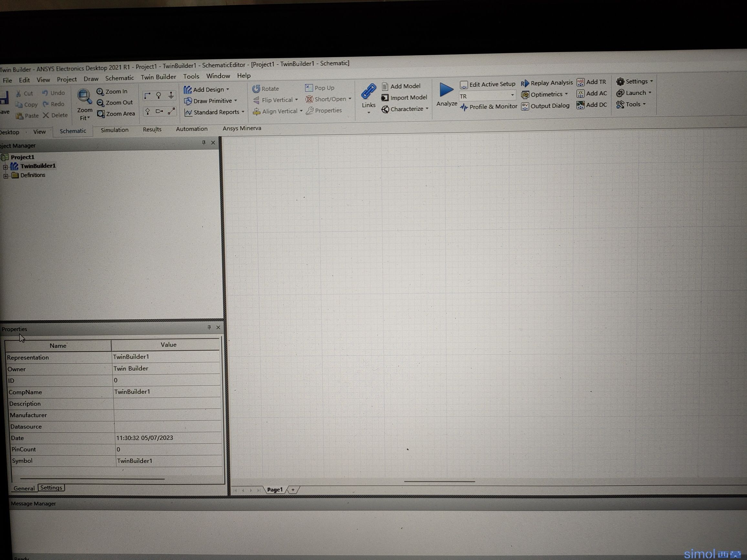Click Add TR analysis icon
The image size is (747, 560).
pyautogui.click(x=580, y=82)
